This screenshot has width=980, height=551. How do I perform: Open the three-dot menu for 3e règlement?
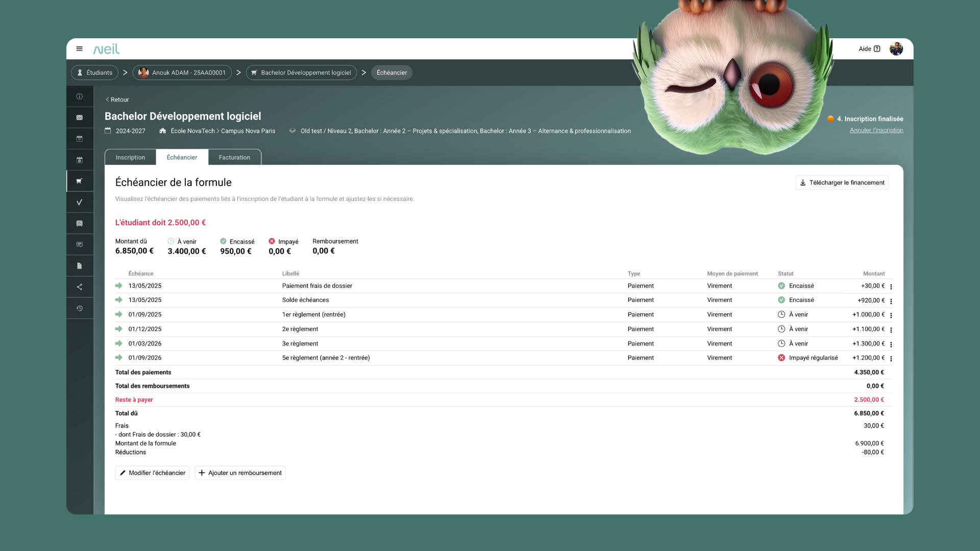pyautogui.click(x=891, y=344)
